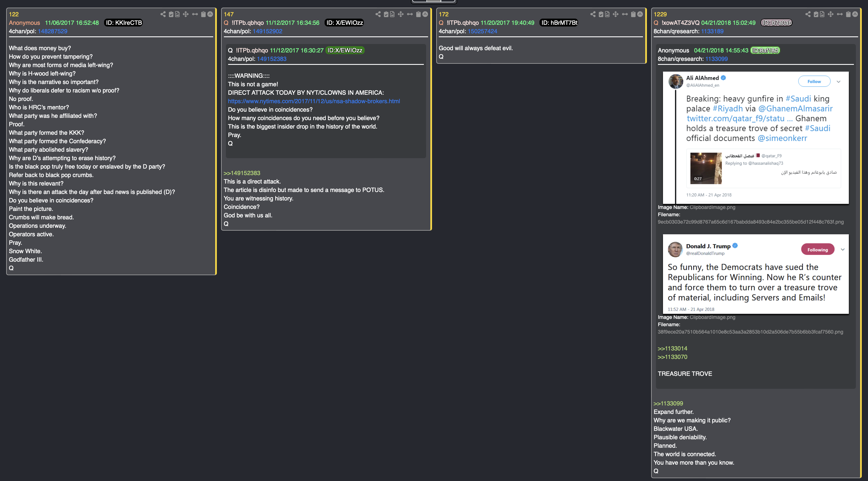Click the timestamp 11/06/2017 16:52:48
The width and height of the screenshot is (868, 481).
(72, 23)
